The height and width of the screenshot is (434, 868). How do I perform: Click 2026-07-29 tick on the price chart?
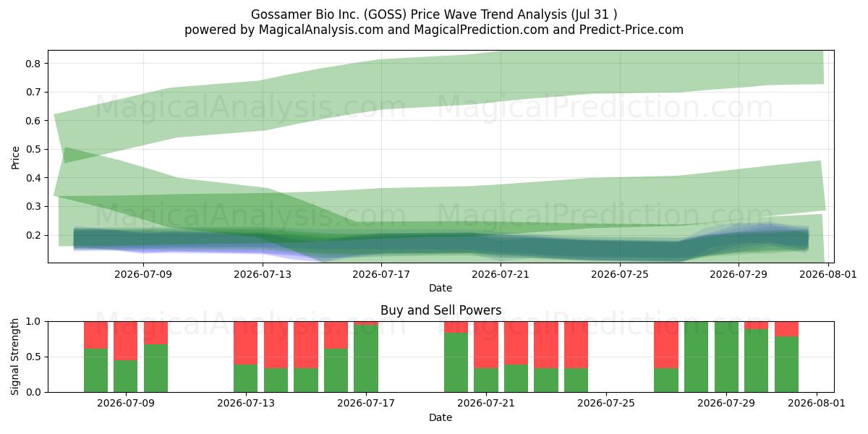tap(739, 274)
